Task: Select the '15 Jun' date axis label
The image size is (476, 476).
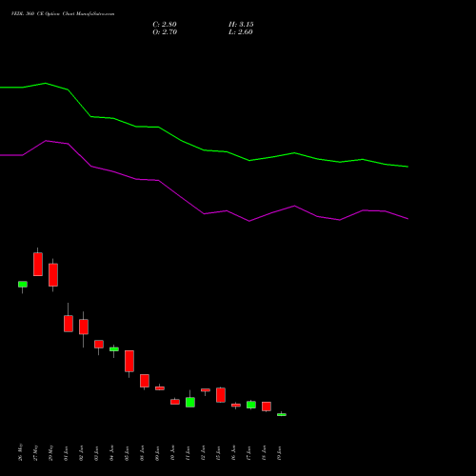Action: click(x=219, y=453)
